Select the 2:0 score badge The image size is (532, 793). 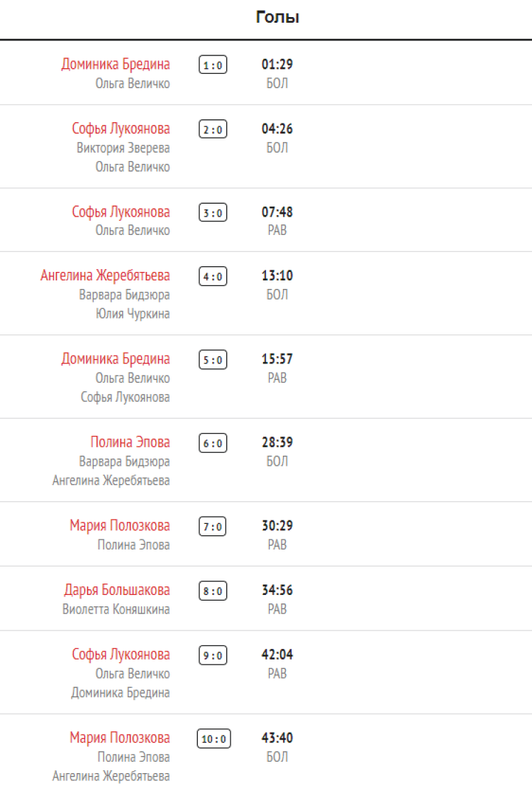click(213, 130)
